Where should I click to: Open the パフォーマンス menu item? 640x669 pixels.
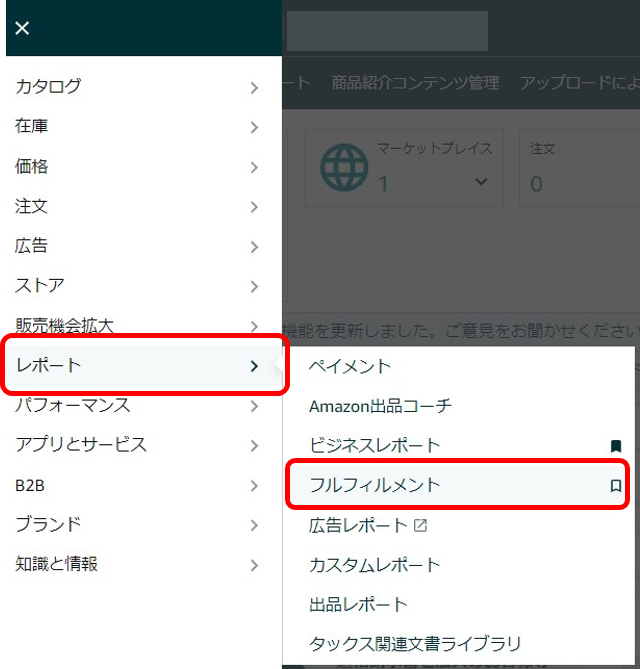coord(73,405)
